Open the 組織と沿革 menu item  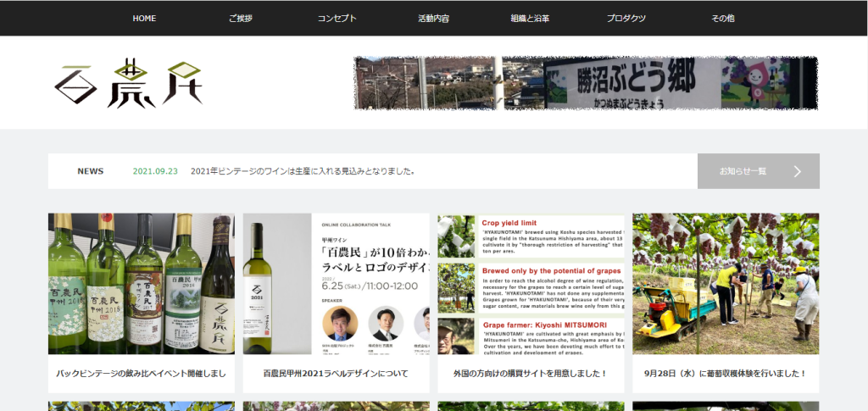click(530, 19)
